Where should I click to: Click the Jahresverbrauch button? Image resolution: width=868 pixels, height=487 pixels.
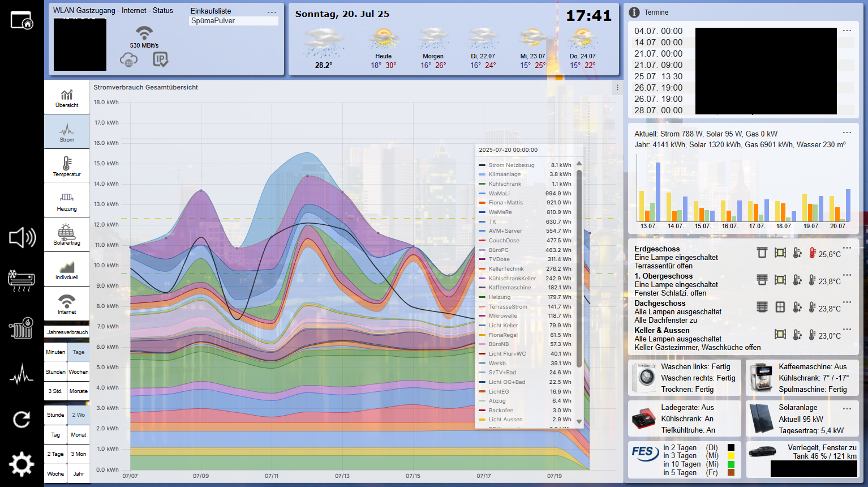pos(67,332)
